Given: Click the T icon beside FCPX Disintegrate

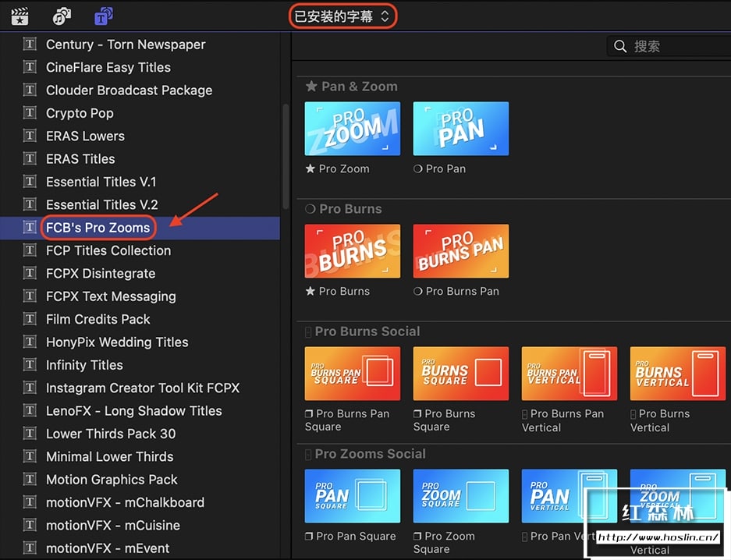Looking at the screenshot, I should [x=30, y=273].
